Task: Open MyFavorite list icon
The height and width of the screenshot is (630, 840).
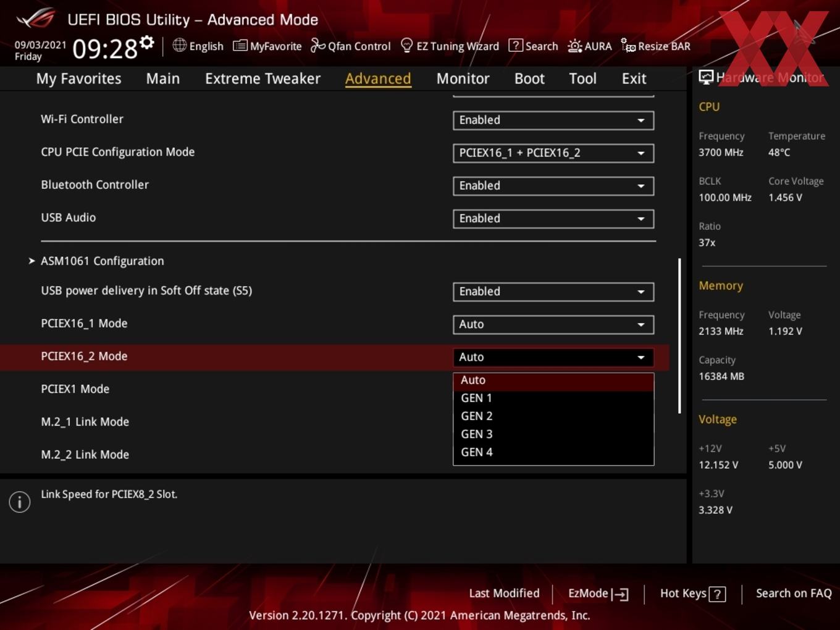Action: pos(240,46)
